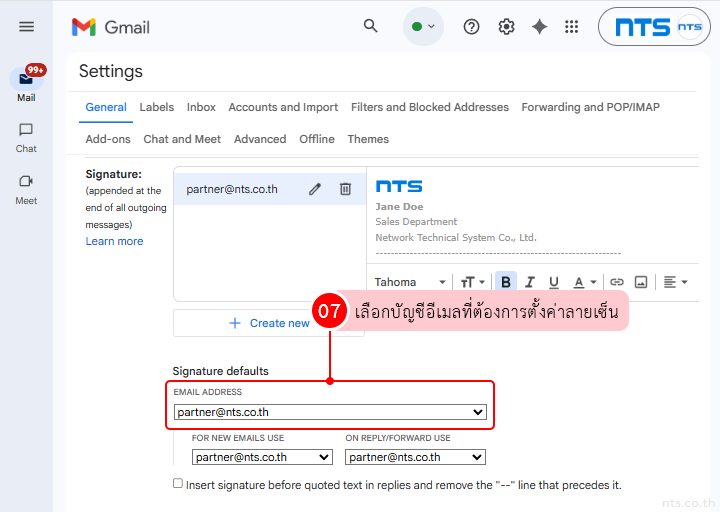Switch to the General tab
Screen dimensions: 720x512
coord(106,107)
